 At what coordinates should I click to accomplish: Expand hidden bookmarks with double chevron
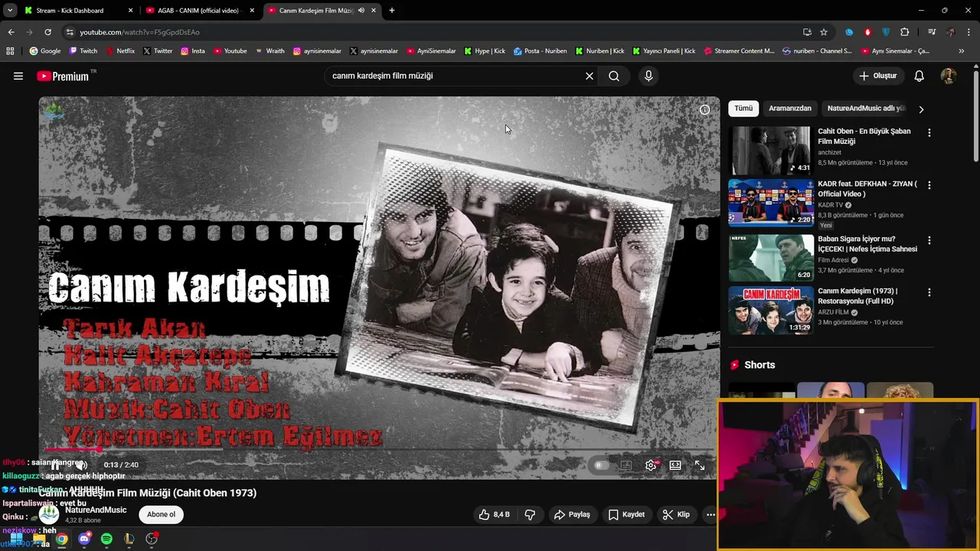click(x=962, y=51)
